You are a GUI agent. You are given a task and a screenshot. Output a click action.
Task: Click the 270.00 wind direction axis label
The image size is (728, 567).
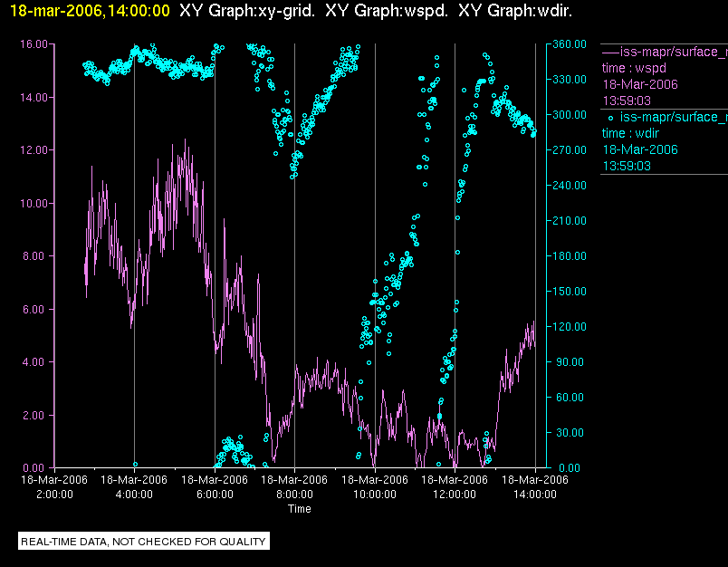[x=570, y=150]
